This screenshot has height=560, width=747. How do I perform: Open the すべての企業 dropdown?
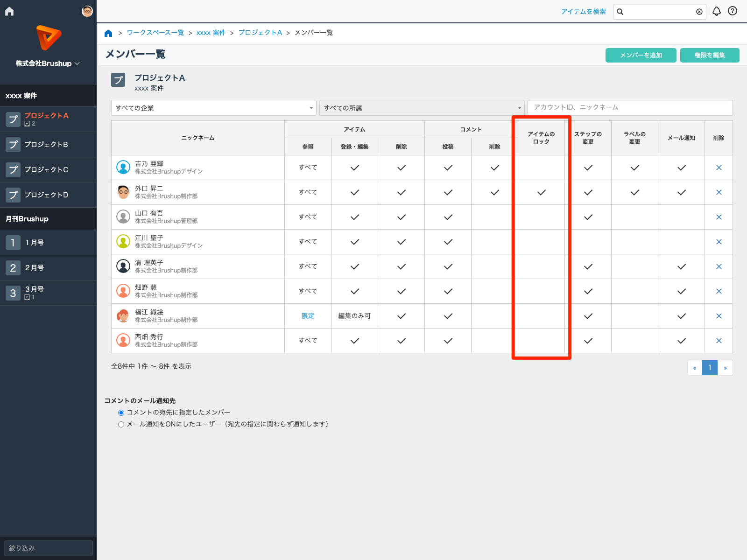[213, 108]
